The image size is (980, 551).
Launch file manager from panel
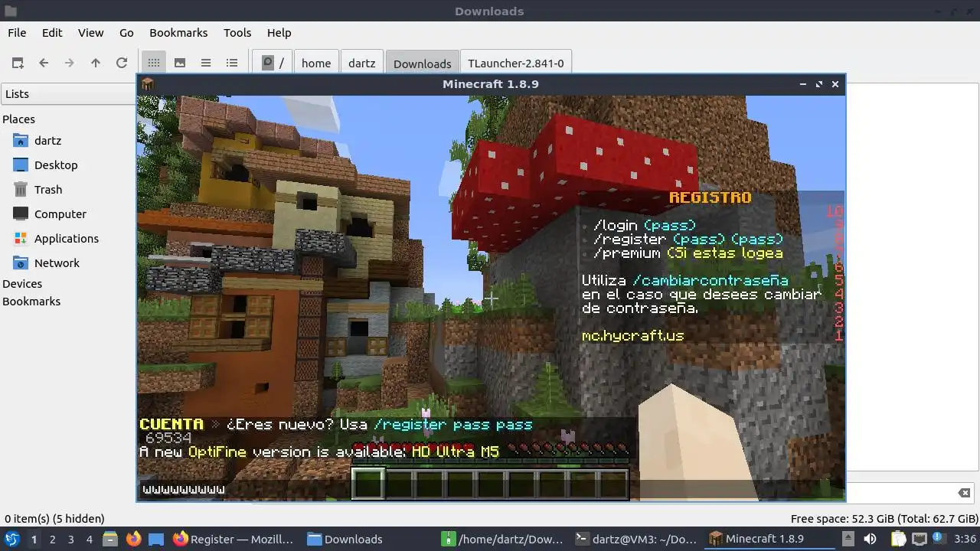pos(110,539)
